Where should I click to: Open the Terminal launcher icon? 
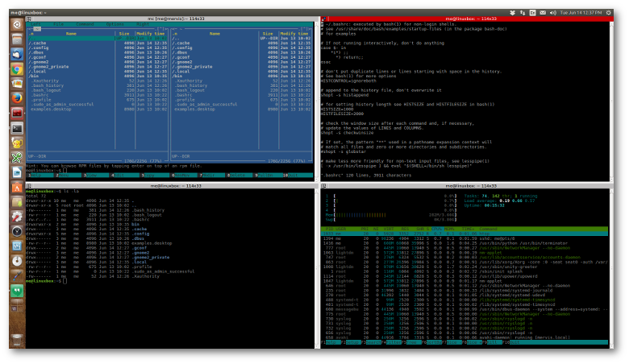(17, 128)
